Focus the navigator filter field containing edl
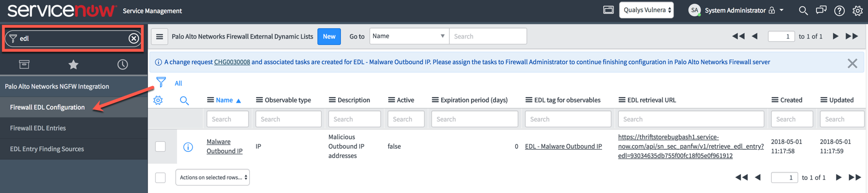Image resolution: width=868 pixels, height=193 pixels. point(73,38)
